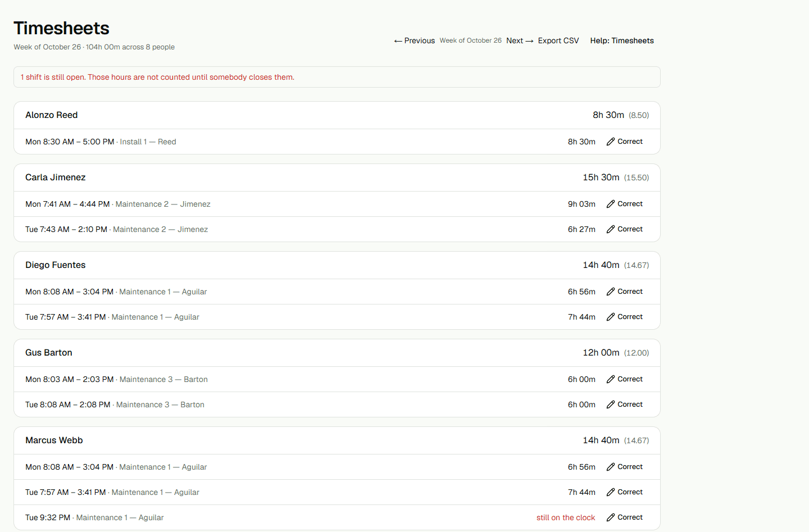809x532 pixels.
Task: Click pencil icon on Carla's Mon 7:41 AM shift
Action: (x=611, y=204)
